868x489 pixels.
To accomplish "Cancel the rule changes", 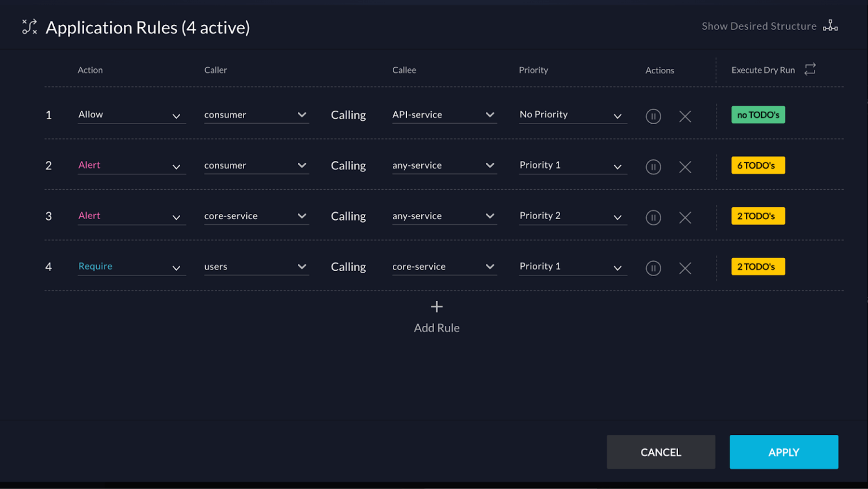I will click(661, 452).
